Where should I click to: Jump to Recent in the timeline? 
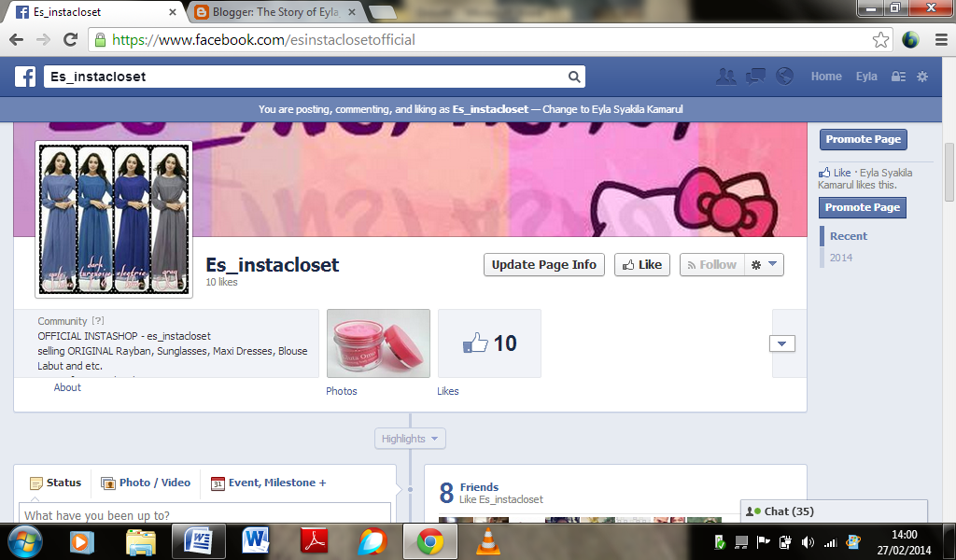click(848, 236)
